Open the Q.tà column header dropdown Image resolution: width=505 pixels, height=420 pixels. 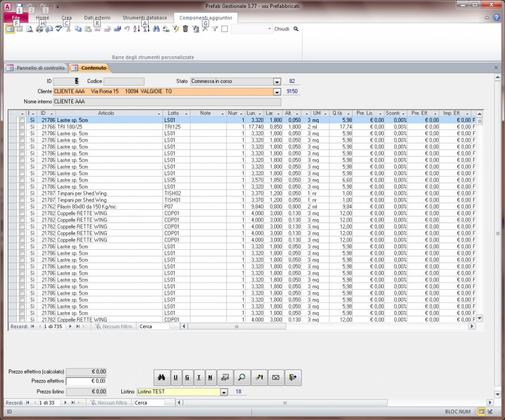click(348, 114)
